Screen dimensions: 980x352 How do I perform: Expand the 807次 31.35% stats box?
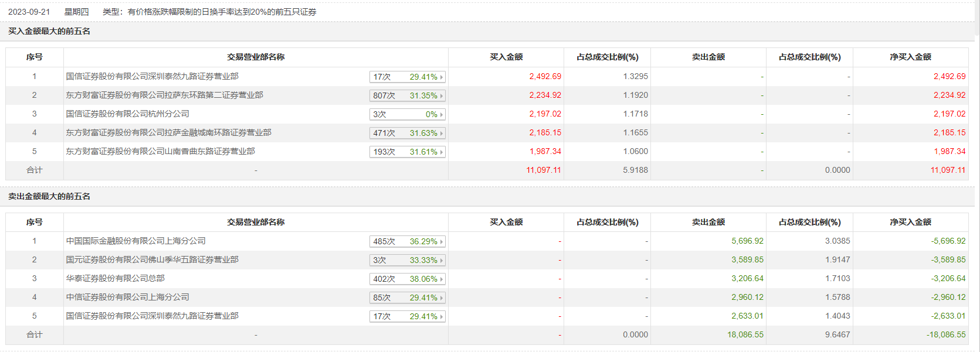(408, 95)
